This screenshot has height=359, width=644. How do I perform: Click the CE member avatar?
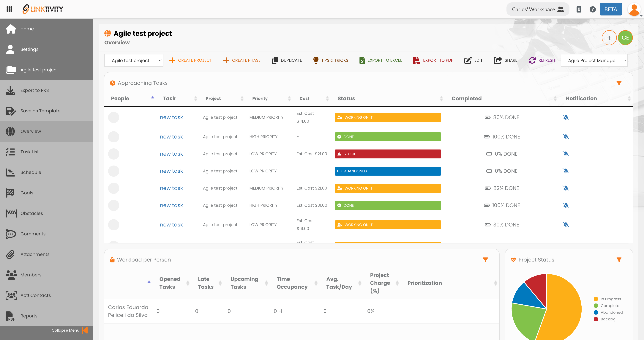[x=625, y=38]
